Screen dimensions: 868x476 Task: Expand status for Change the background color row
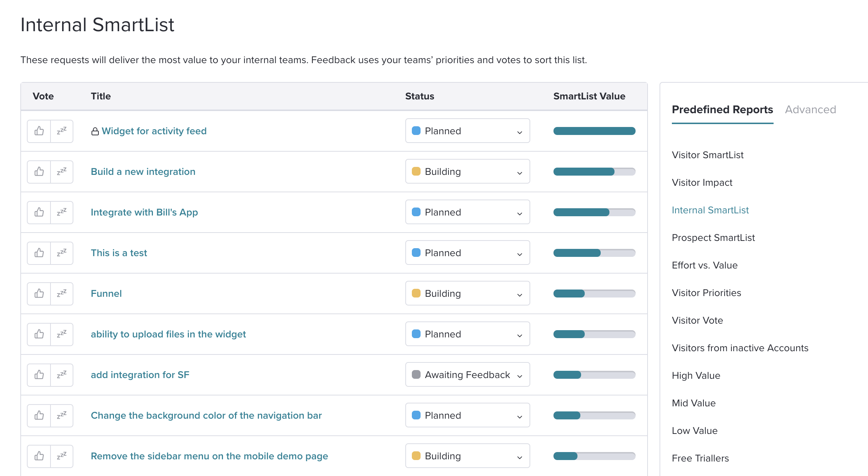pos(467,415)
